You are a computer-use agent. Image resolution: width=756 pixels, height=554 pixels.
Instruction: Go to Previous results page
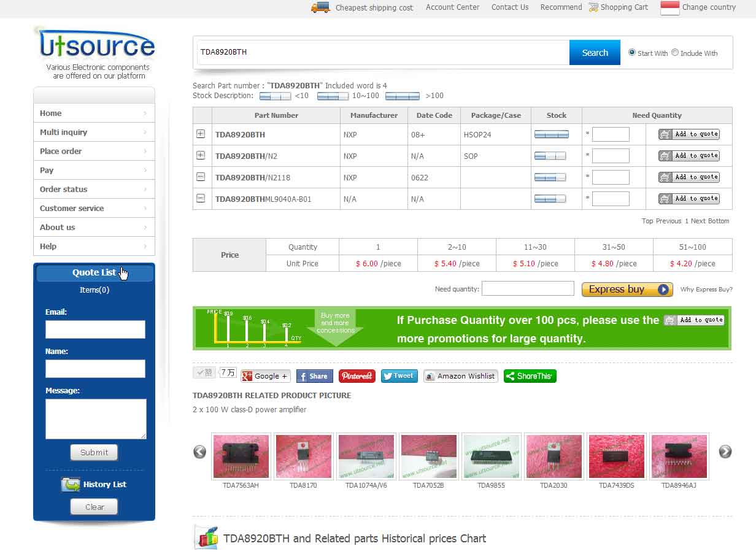point(669,221)
